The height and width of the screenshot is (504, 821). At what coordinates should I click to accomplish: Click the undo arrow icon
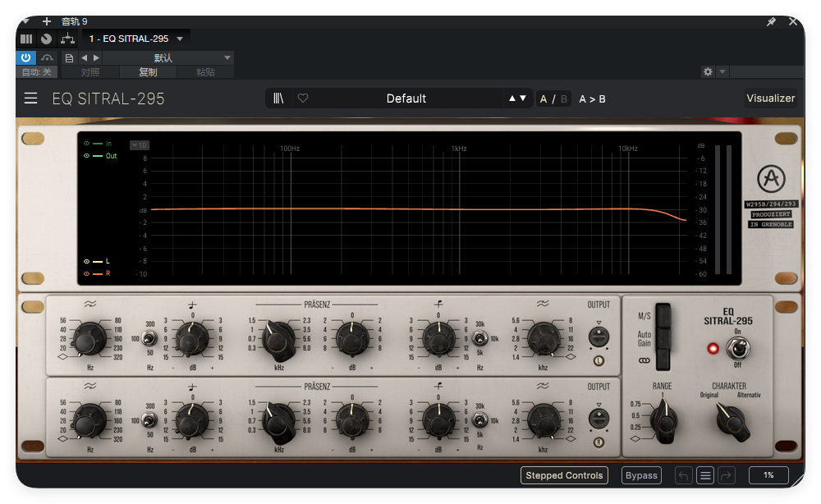pyautogui.click(x=683, y=475)
